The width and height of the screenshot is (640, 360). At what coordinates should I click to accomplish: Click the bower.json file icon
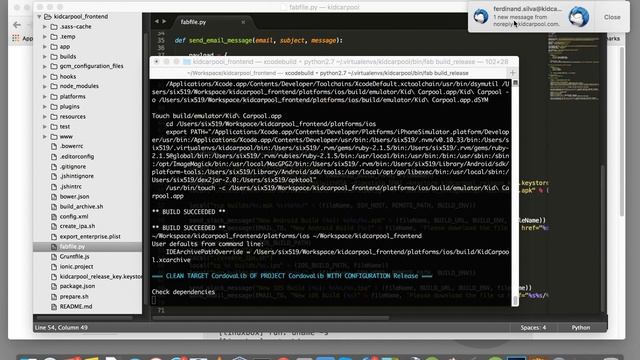[54, 196]
